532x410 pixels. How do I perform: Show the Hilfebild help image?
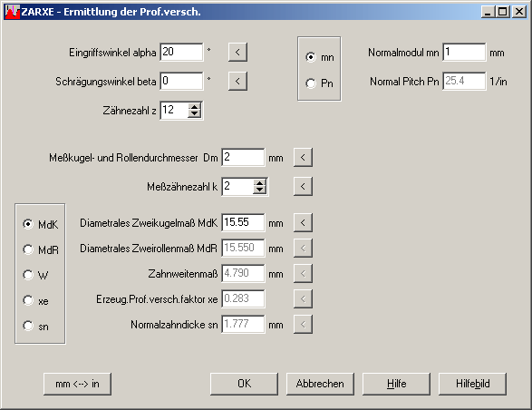472,384
